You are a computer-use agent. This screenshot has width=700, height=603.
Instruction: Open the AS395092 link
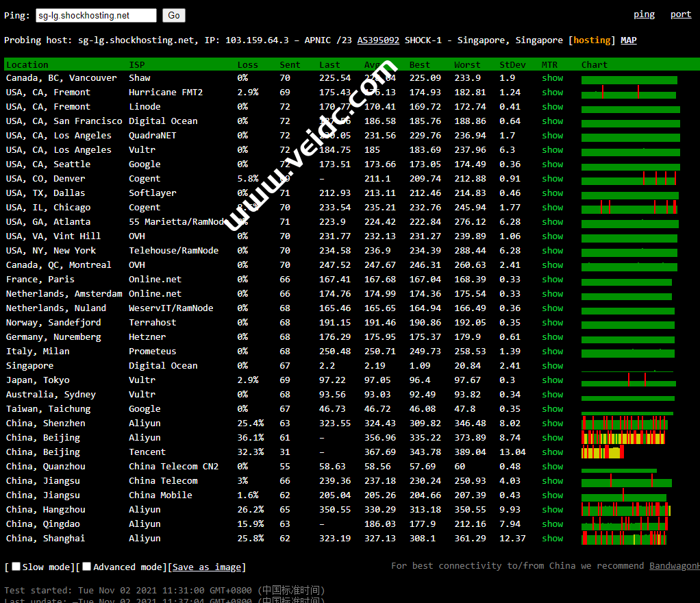(378, 40)
